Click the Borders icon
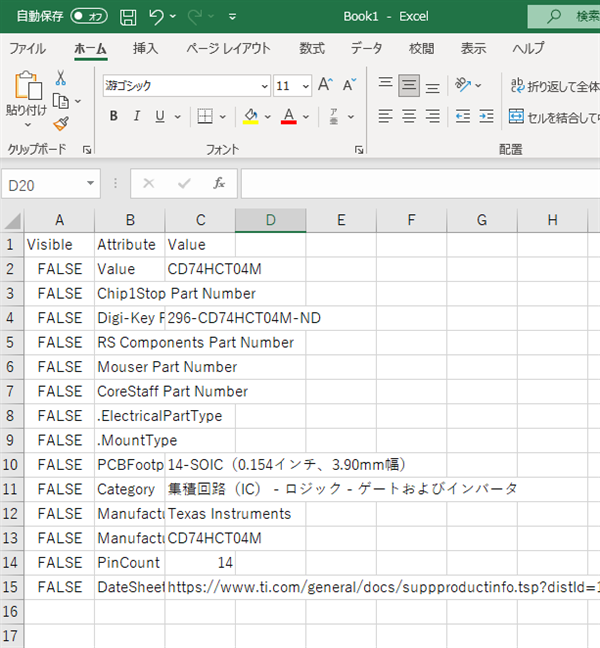 point(205,116)
